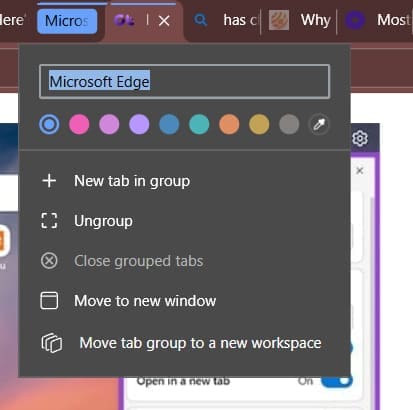The width and height of the screenshot is (413, 410).
Task: Pick the orchid magenta group color swatch
Action: point(109,124)
